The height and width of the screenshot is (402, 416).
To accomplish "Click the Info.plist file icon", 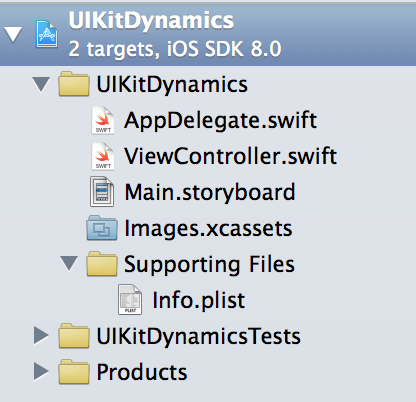I will (x=130, y=300).
